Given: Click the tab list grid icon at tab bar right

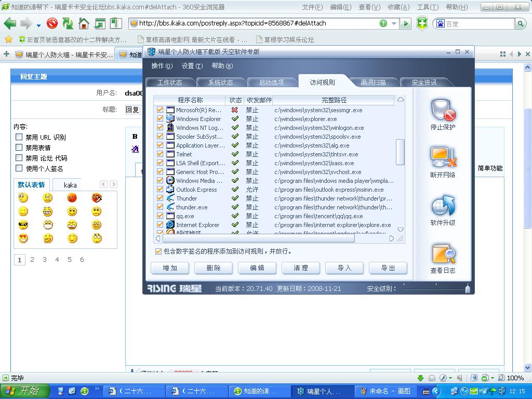Looking at the screenshot, I should click(x=503, y=54).
